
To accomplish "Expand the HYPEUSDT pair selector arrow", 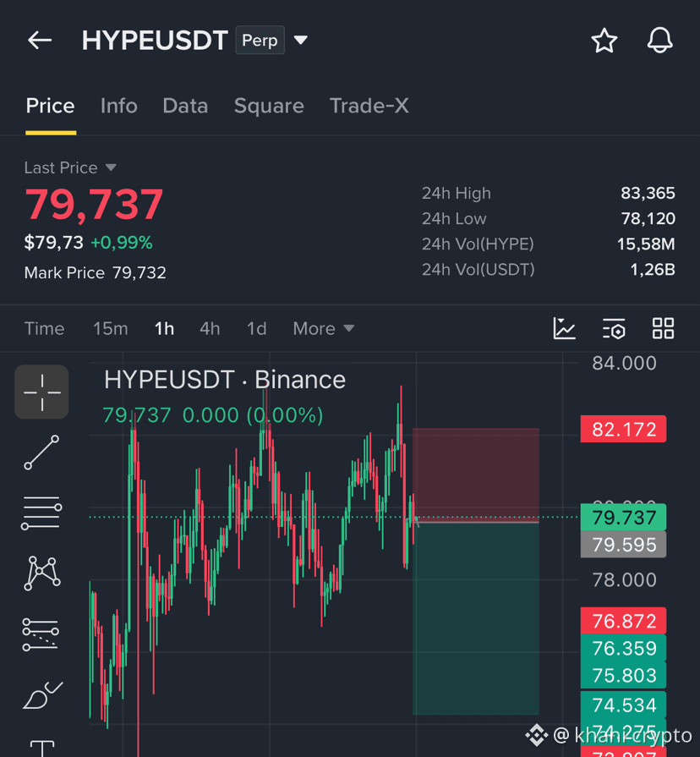I will tap(301, 40).
